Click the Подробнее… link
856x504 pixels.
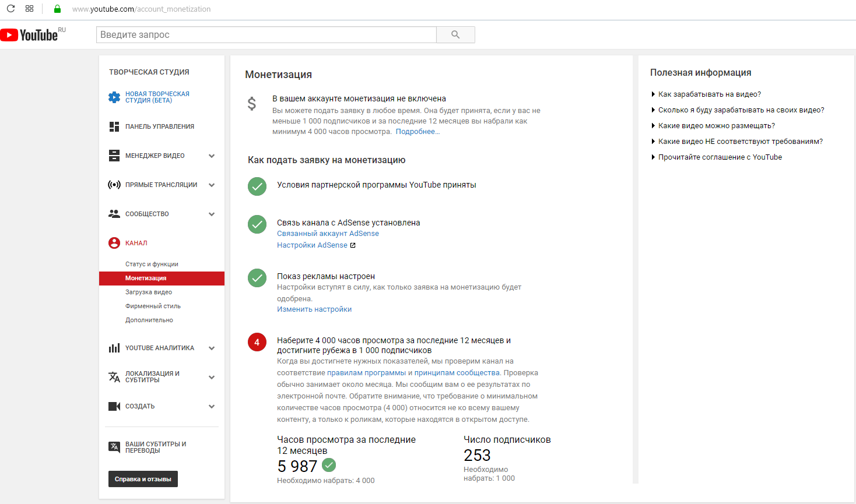coord(418,132)
